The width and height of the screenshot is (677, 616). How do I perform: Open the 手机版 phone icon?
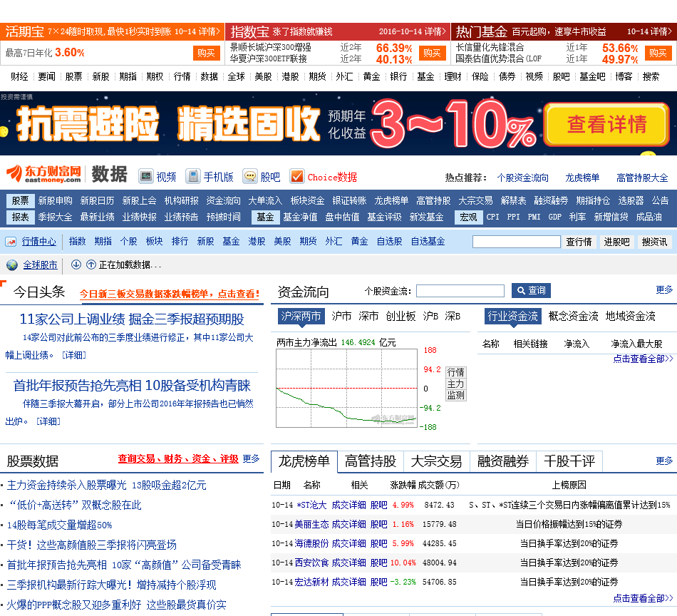point(193,176)
